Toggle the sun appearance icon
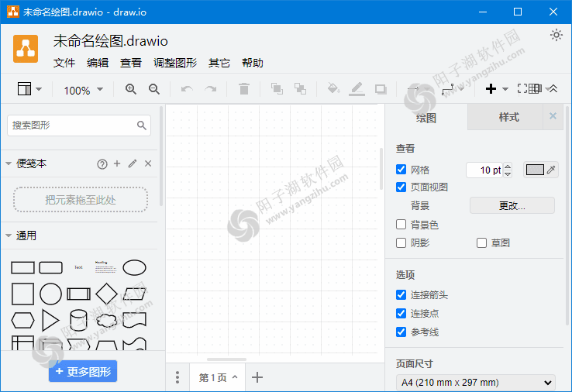This screenshot has width=572, height=392. (556, 35)
